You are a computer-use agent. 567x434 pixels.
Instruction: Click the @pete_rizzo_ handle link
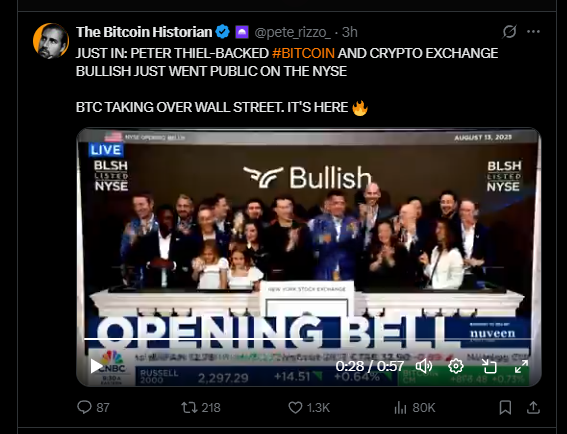[x=292, y=32]
